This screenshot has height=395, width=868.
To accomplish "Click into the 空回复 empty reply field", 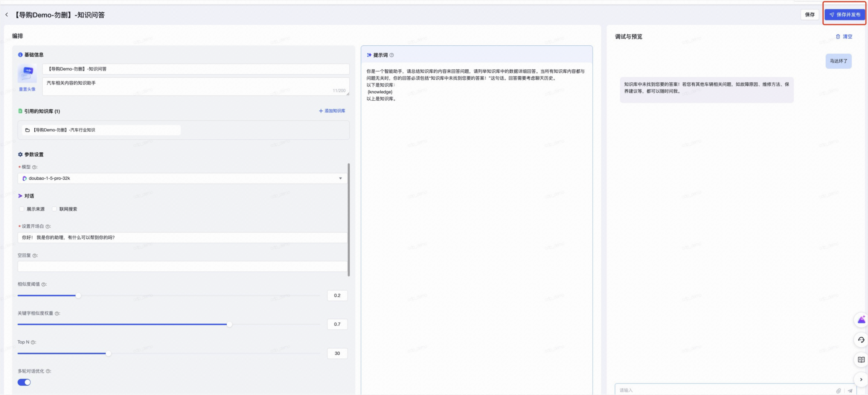I will click(182, 266).
